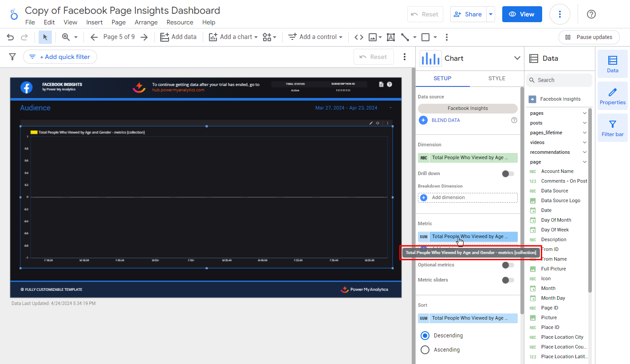Select the selection mode pointer tool

point(45,37)
